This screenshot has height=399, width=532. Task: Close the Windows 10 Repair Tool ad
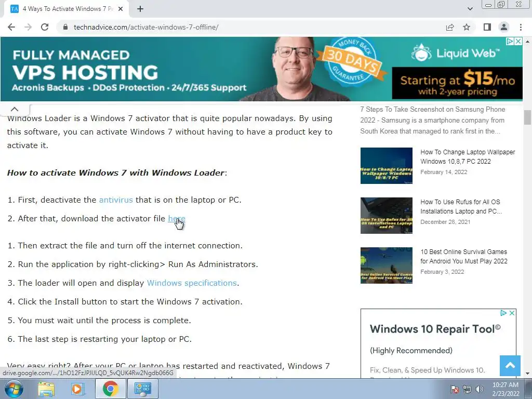512,313
